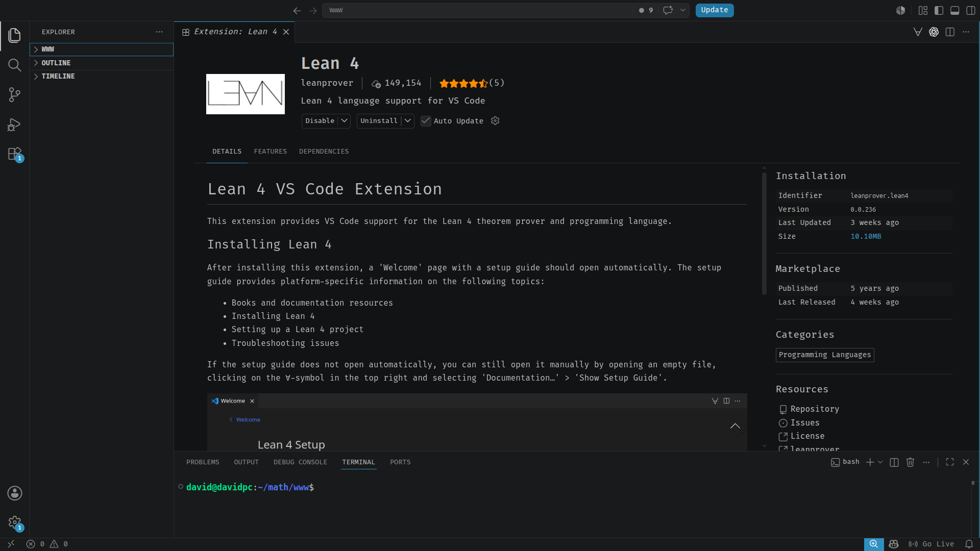Kill the terminal with the trash icon
Image resolution: width=980 pixels, height=551 pixels.
910,462
